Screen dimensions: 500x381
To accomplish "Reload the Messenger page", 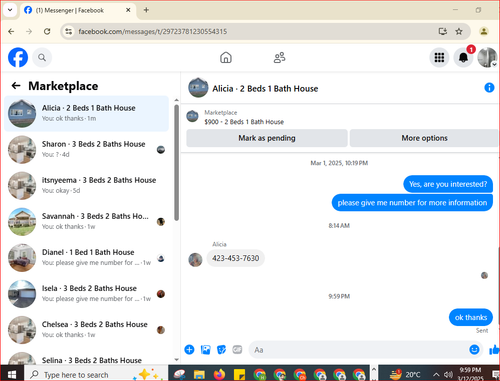I will point(47,31).
